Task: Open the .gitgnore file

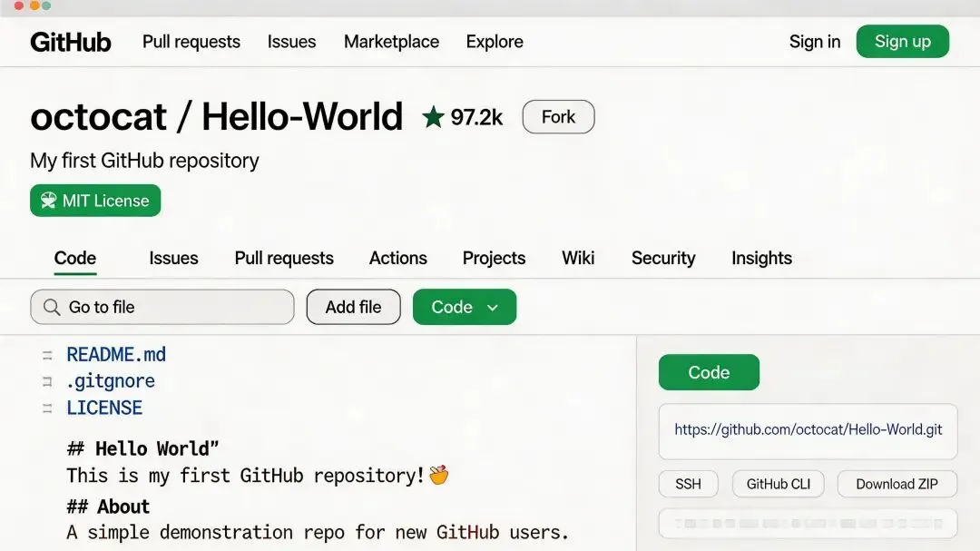Action: (x=111, y=381)
